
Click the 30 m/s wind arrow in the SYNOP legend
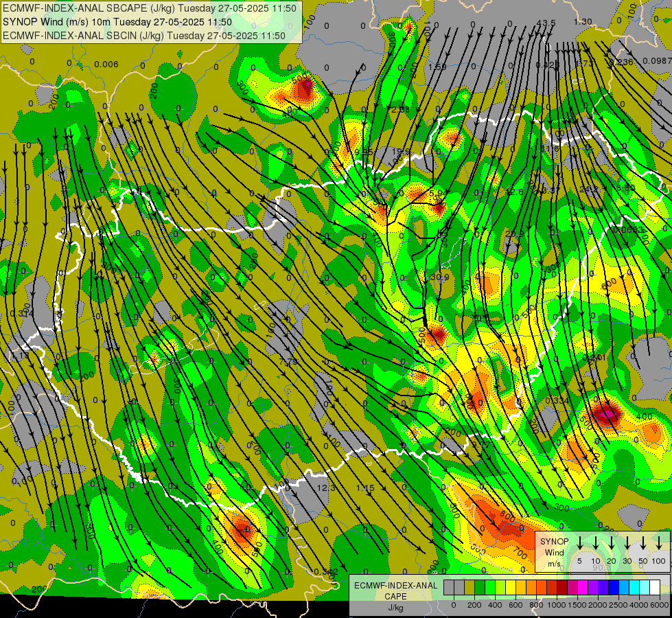click(x=627, y=542)
